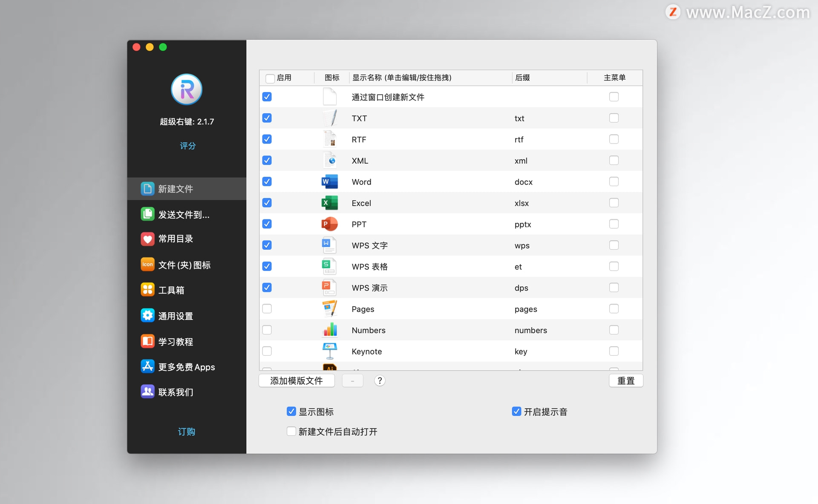Viewport: 818px width, 504px height.
Task: Open the 评分 rating link
Action: tap(187, 146)
